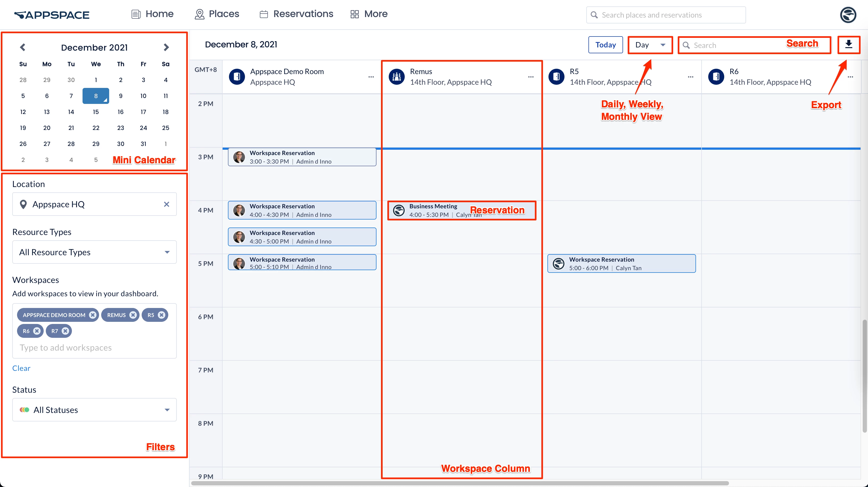Remove the R5 workspace chip
The height and width of the screenshot is (487, 868).
162,315
